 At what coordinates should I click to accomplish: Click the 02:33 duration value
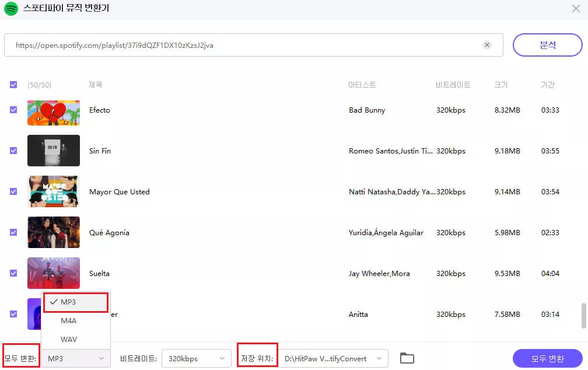[x=550, y=233]
